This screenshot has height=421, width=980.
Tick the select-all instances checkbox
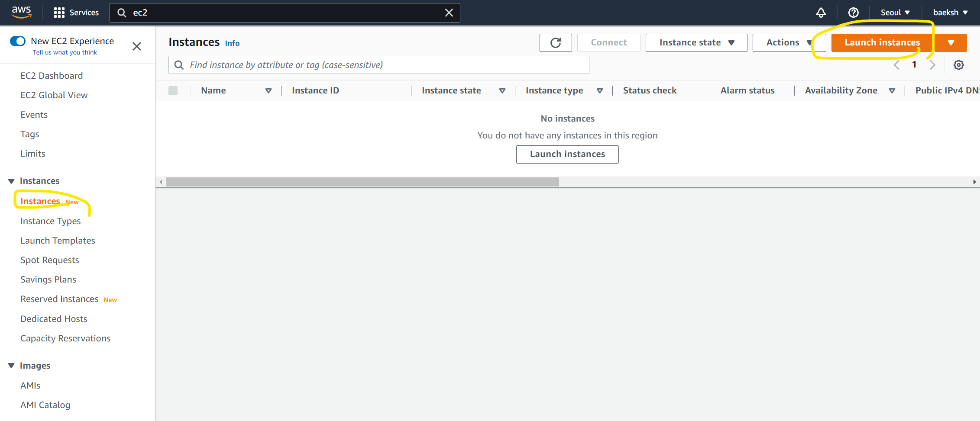173,90
